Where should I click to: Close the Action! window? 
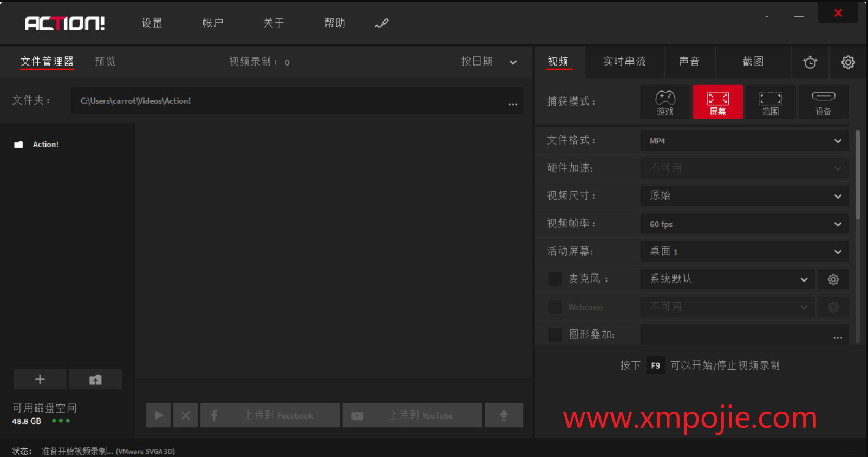[838, 12]
